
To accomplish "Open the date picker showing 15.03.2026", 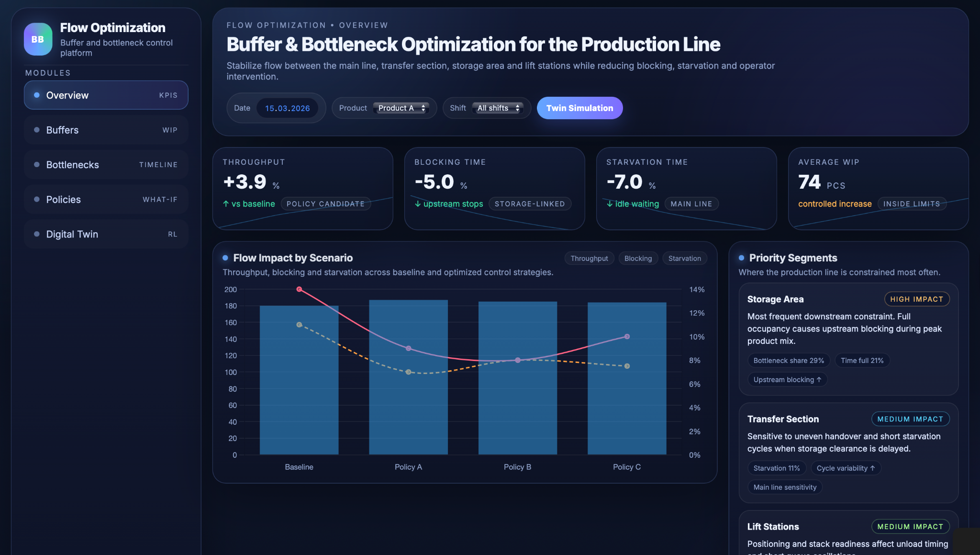I will click(x=287, y=108).
